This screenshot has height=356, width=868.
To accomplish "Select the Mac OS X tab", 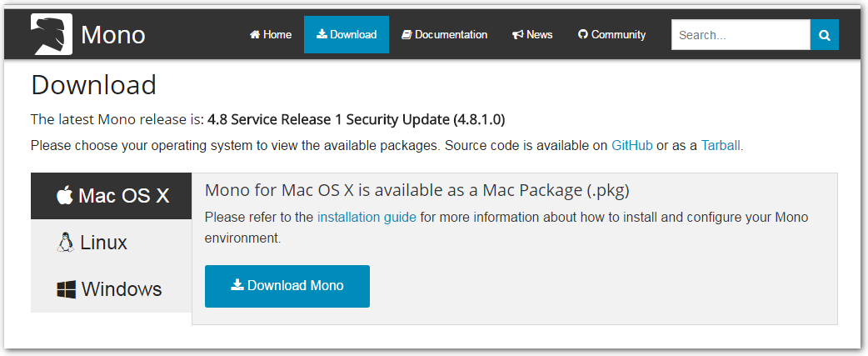I will 112,196.
